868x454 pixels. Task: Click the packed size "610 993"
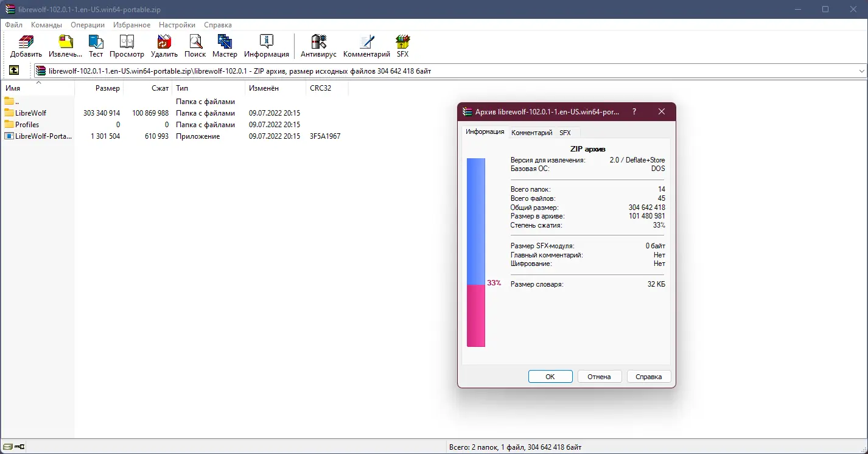pos(155,136)
